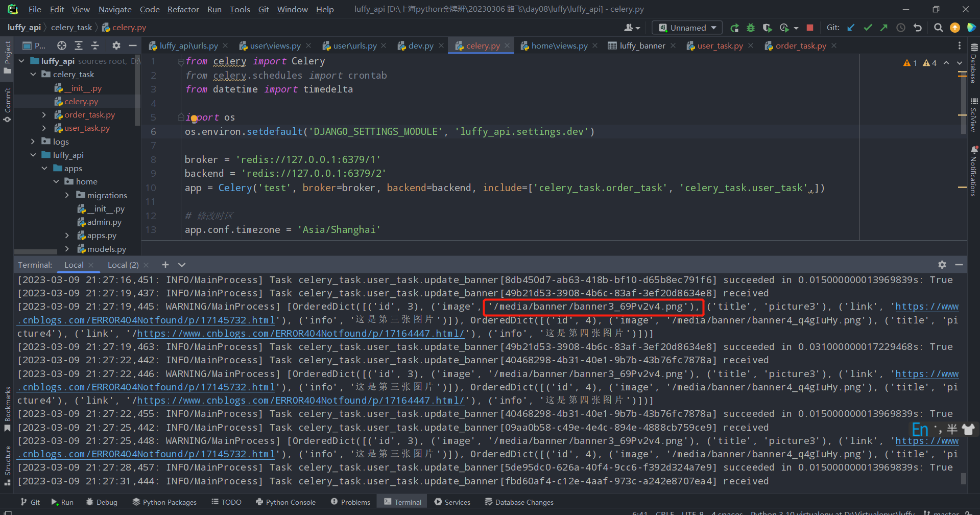The image size is (980, 515).
Task: Click the first cnblogs 17164447.html terminal link
Action: tap(301, 334)
